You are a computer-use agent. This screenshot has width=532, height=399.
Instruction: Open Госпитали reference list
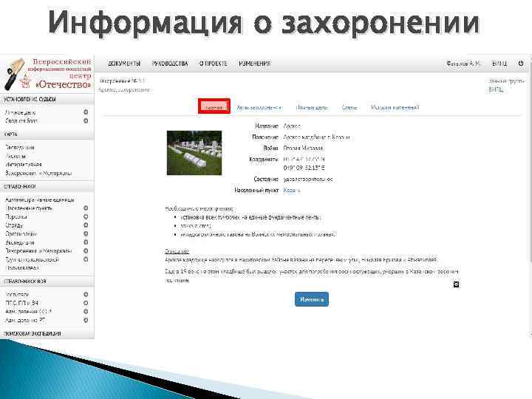point(17,295)
